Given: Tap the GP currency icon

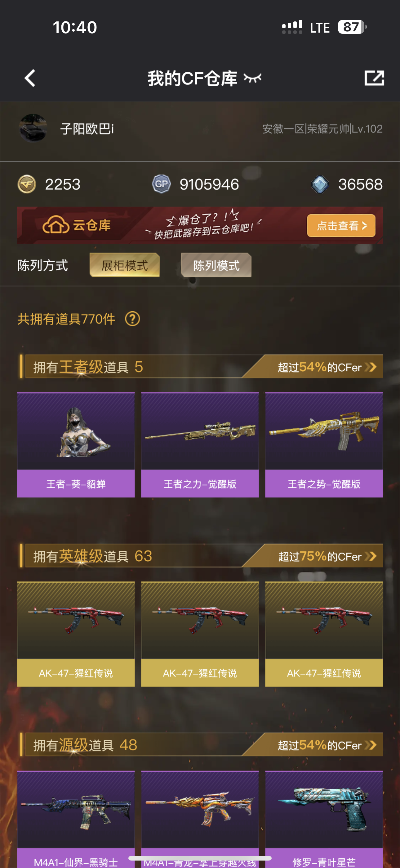Looking at the screenshot, I should [161, 184].
